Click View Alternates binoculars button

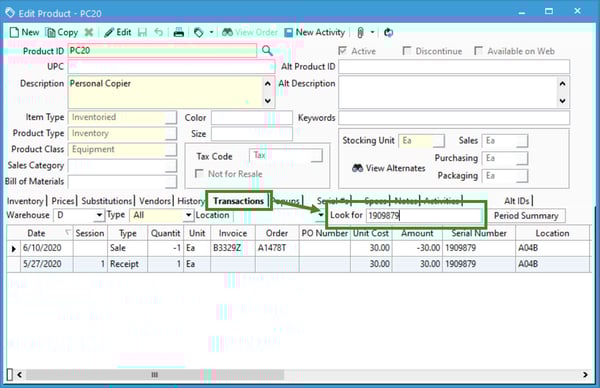[388, 168]
